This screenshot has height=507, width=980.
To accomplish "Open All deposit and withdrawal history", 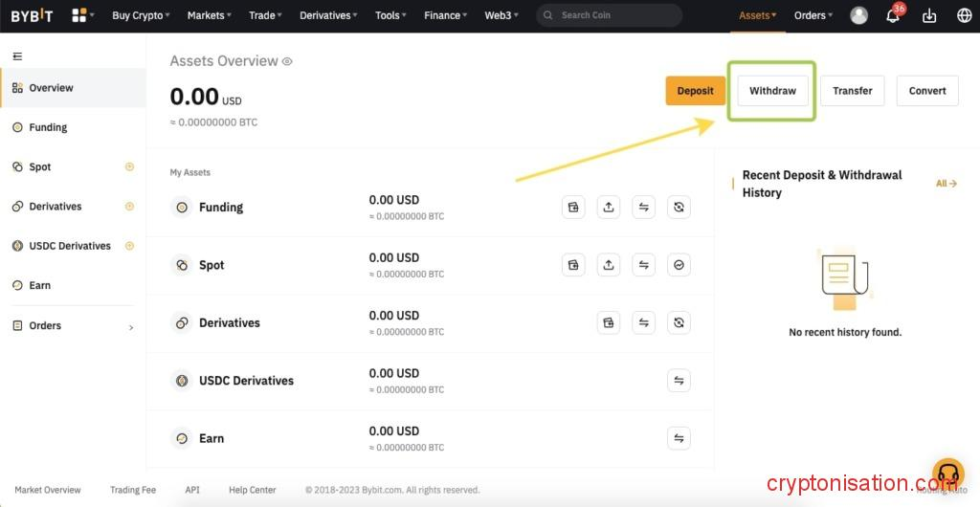I will 946,183.
